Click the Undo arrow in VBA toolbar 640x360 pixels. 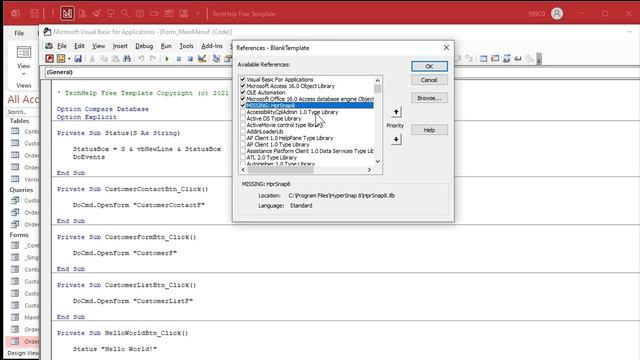[141, 59]
